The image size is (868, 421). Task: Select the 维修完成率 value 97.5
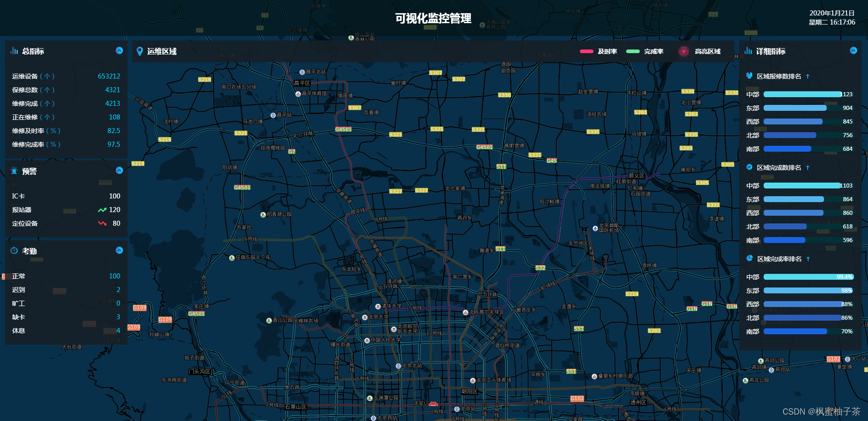pyautogui.click(x=114, y=144)
